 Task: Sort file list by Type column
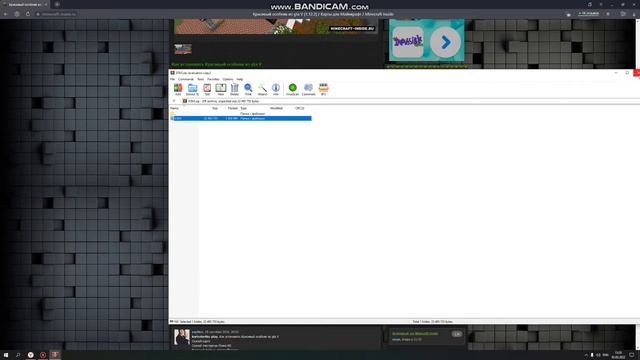[244, 108]
